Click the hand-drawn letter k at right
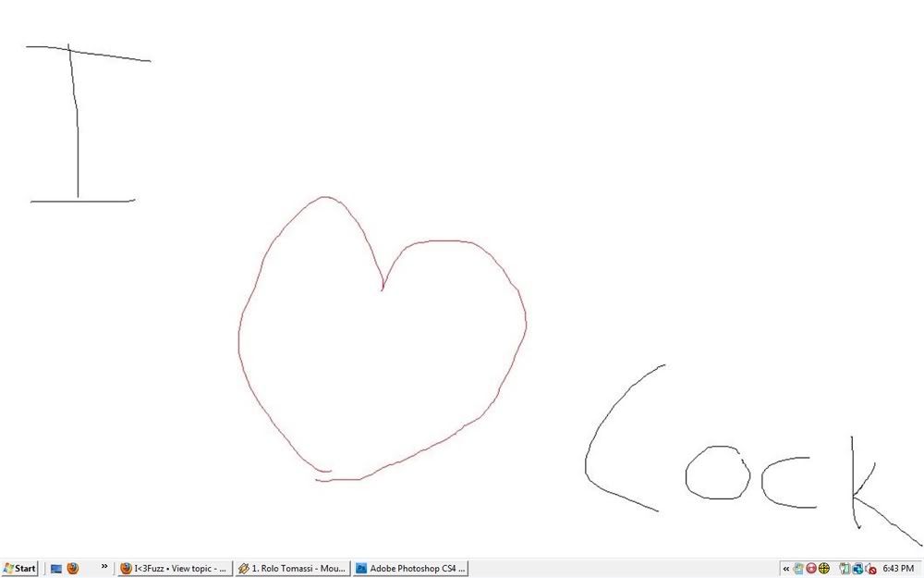The height and width of the screenshot is (578, 924). click(853, 481)
